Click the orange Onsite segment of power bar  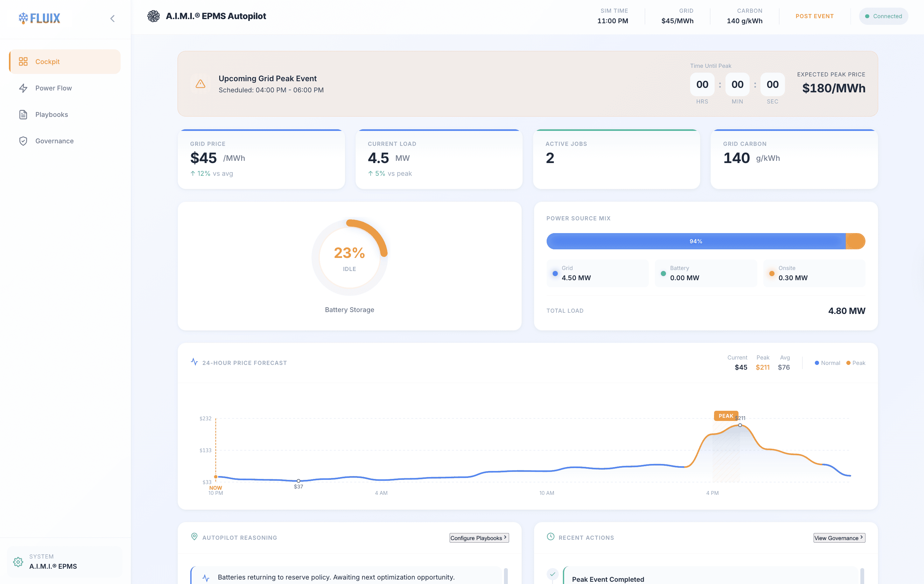[x=855, y=241]
